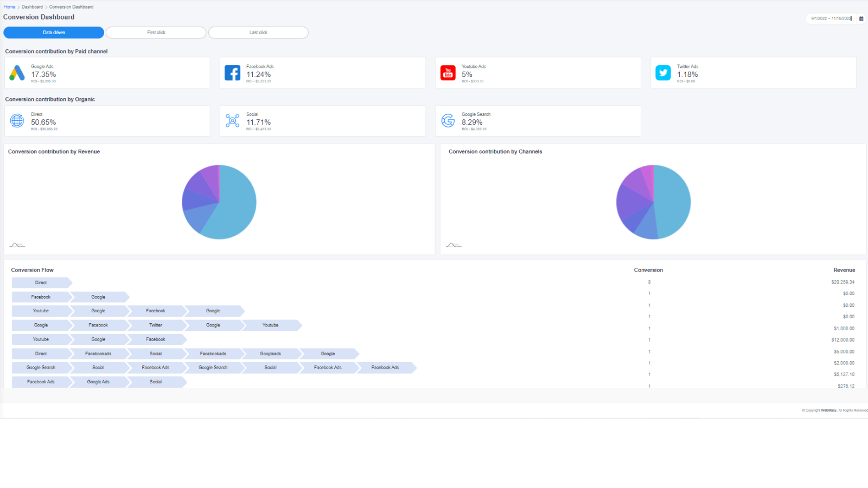Click the 11.71% Social value
The width and height of the screenshot is (868, 488).
[259, 123]
